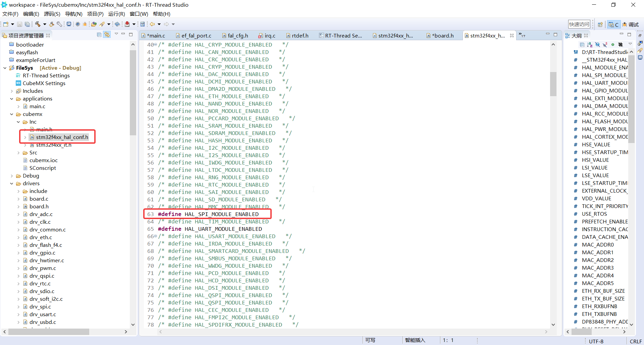Open RT-Thread Settings in FileSys project
This screenshot has width=644, height=345.
point(47,75)
